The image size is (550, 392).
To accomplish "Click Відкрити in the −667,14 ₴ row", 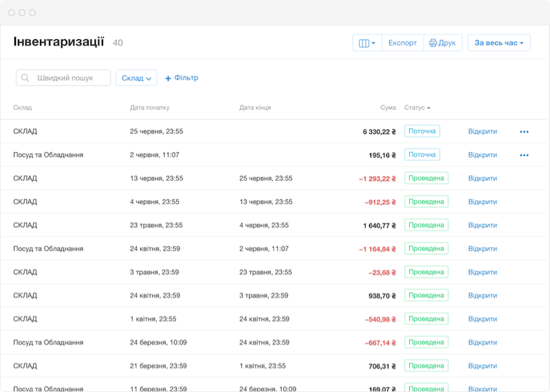I will tap(483, 342).
